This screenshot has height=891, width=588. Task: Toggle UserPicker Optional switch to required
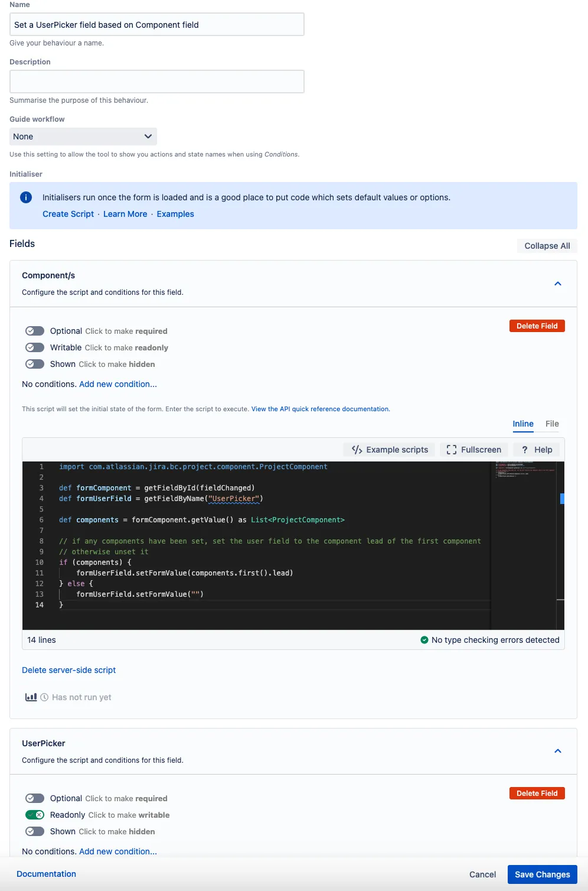tap(35, 798)
